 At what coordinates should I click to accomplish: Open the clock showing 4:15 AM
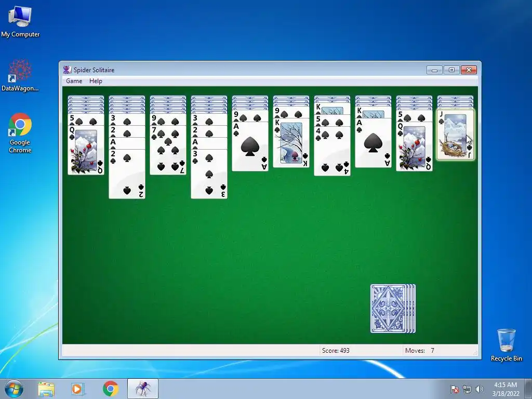pyautogui.click(x=506, y=389)
